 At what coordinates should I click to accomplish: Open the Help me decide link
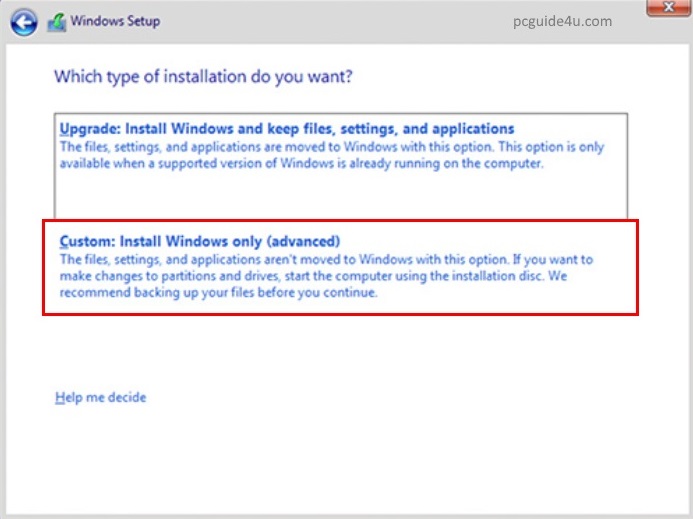[100, 398]
